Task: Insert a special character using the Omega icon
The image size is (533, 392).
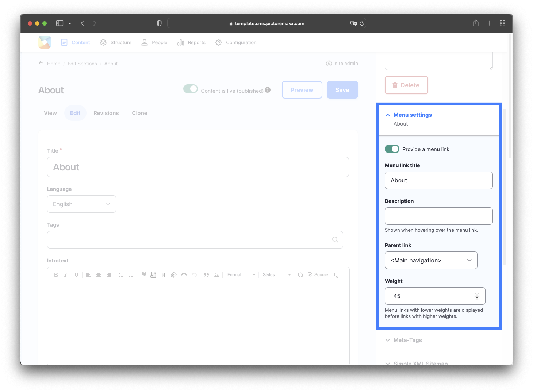Action: point(300,275)
